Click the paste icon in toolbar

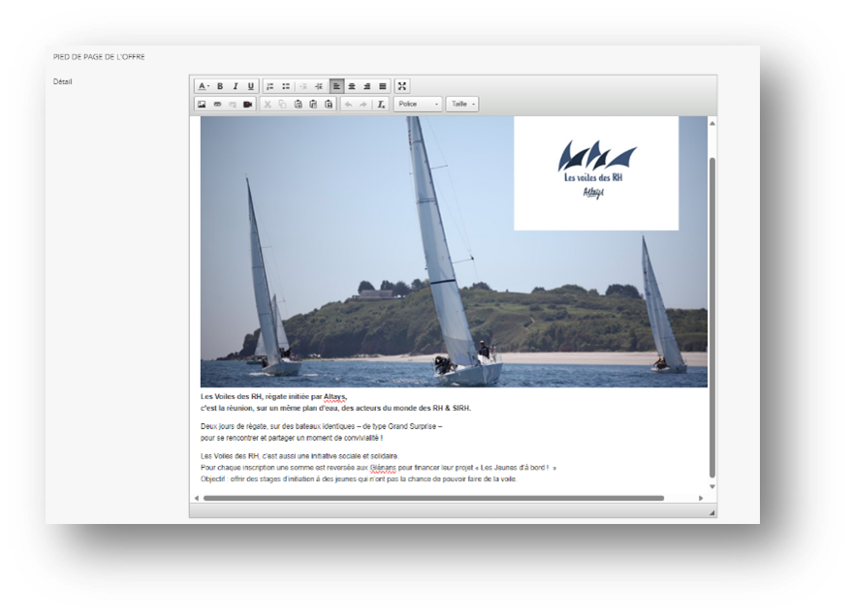pos(299,104)
